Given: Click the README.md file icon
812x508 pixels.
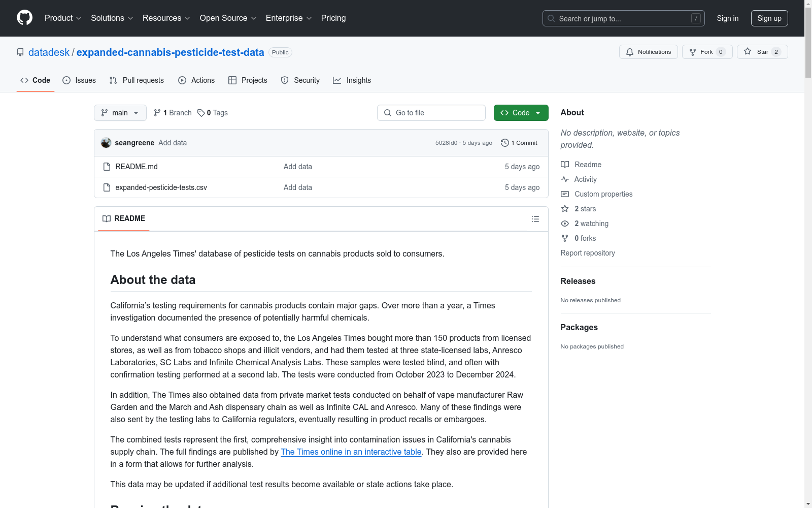Looking at the screenshot, I should point(107,167).
